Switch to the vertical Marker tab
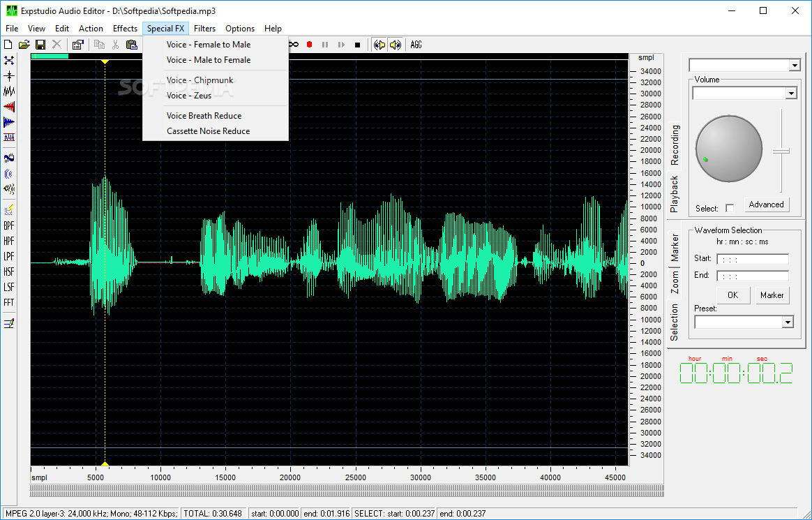Viewport: 812px width, 520px height. click(x=675, y=248)
